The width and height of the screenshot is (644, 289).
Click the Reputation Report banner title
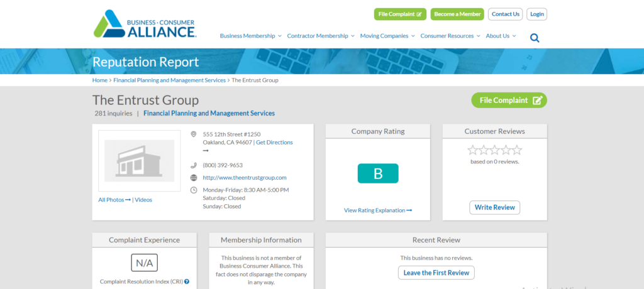[145, 62]
